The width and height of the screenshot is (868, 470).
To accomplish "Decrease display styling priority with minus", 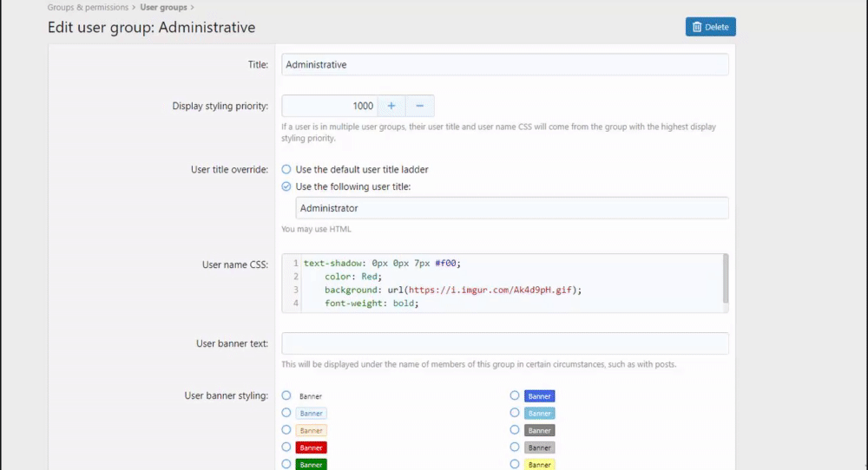I will point(419,106).
